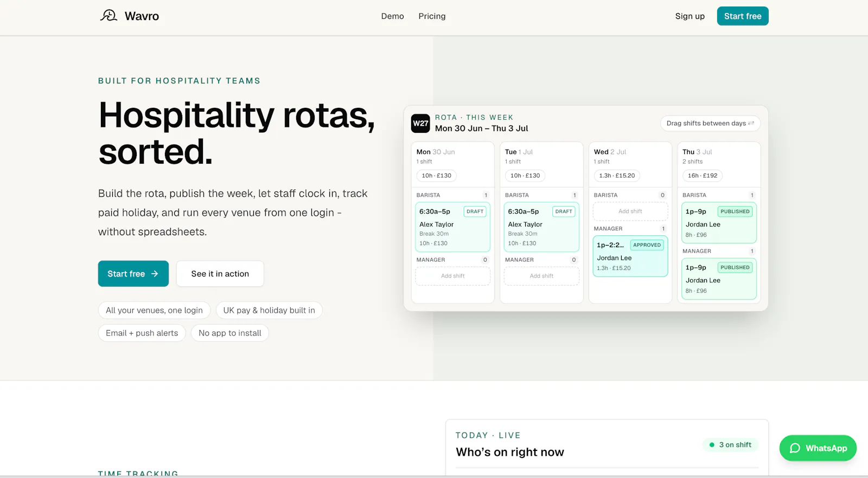Image resolution: width=868 pixels, height=478 pixels.
Task: Click the Wavro logo icon
Action: tap(108, 16)
